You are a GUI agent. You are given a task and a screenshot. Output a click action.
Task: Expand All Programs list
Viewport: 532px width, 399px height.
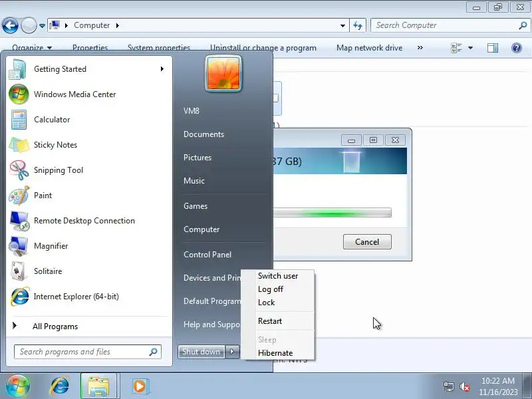(x=88, y=327)
